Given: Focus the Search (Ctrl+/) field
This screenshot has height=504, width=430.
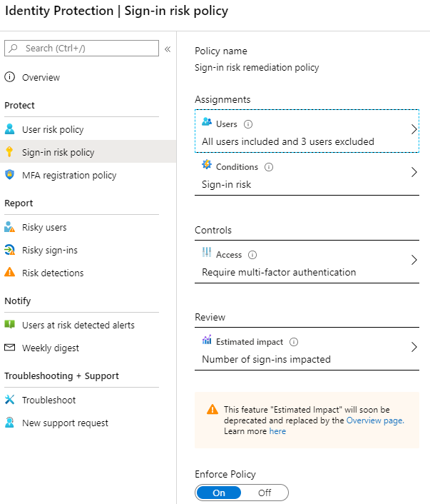Looking at the screenshot, I should pyautogui.click(x=81, y=49).
